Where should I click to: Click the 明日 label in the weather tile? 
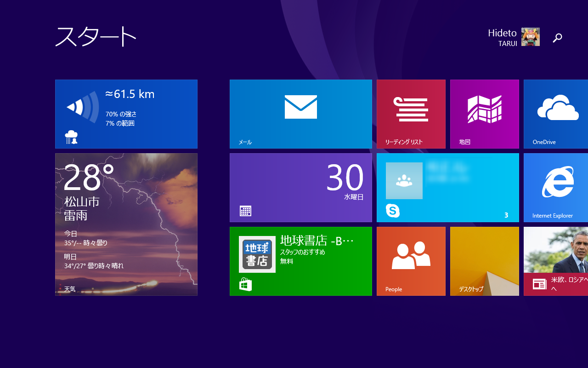[70, 256]
